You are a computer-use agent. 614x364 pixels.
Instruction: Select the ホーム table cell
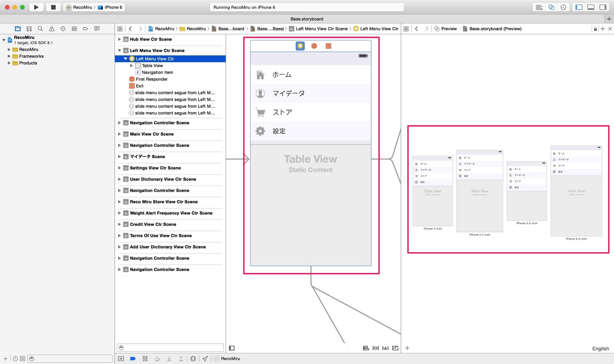click(x=311, y=75)
